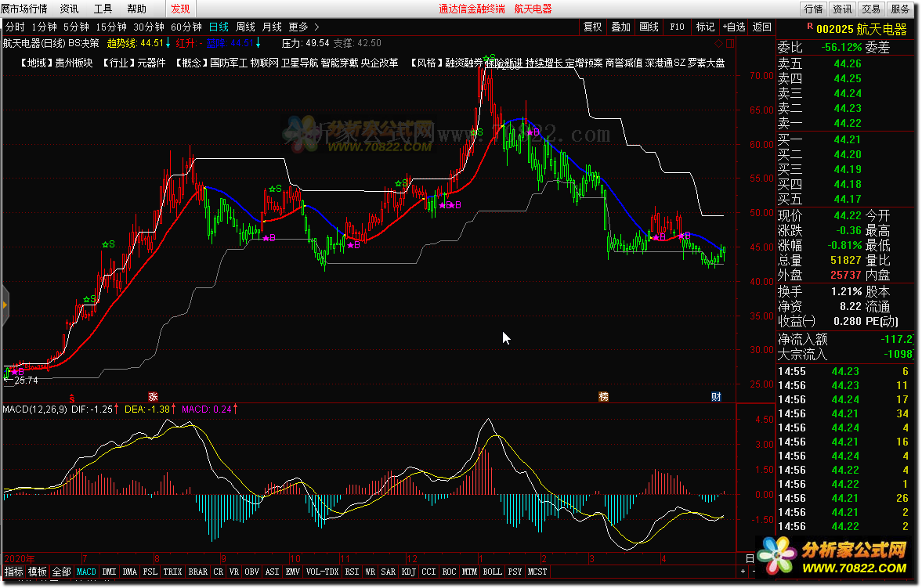Click the 标记 toolbar button
The image size is (922, 588).
[x=706, y=27]
